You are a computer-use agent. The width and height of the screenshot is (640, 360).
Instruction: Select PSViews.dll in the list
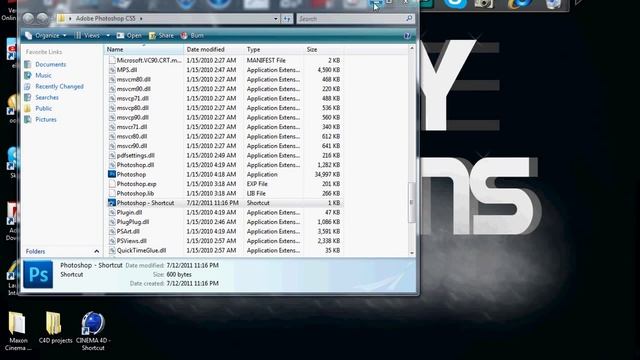(x=131, y=241)
